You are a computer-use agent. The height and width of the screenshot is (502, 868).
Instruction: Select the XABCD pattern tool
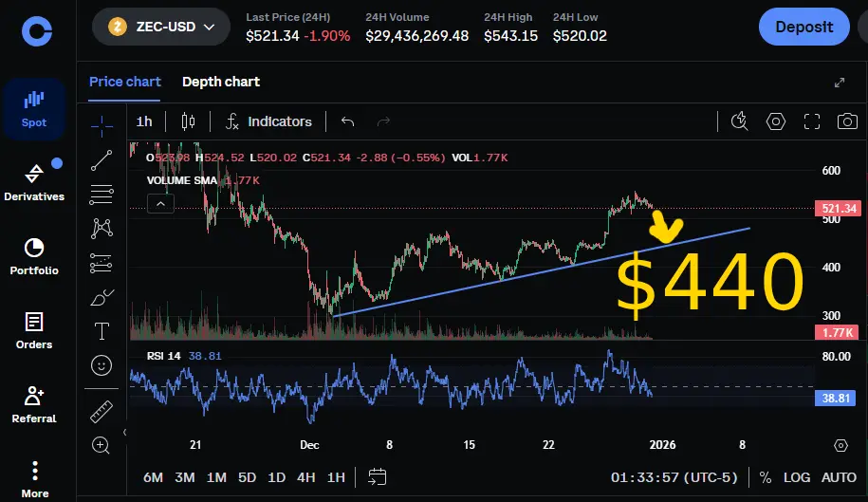click(x=102, y=229)
